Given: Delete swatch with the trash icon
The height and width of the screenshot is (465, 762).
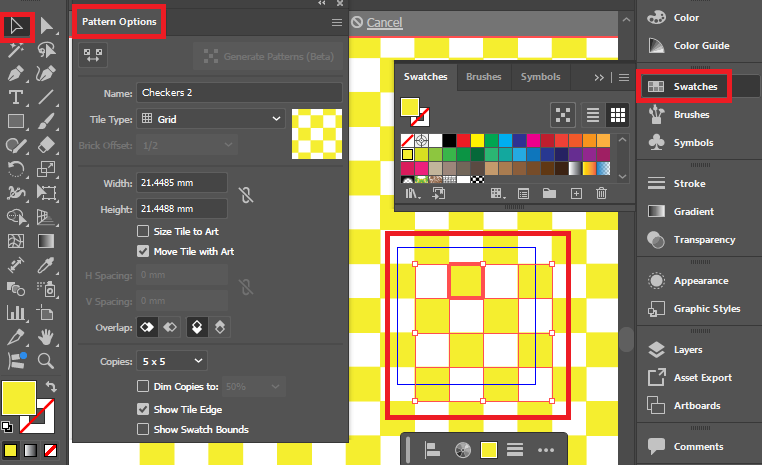Looking at the screenshot, I should coord(602,193).
